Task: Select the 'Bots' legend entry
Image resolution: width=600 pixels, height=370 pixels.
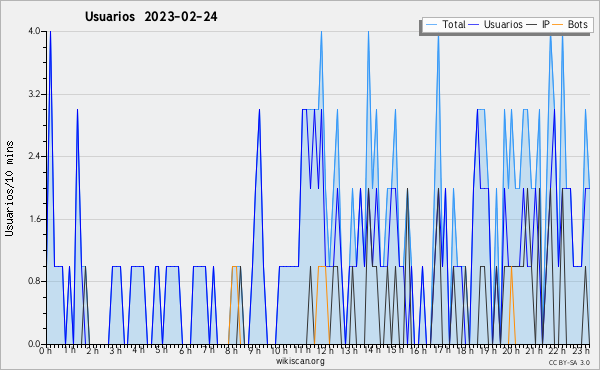Action: [x=570, y=24]
